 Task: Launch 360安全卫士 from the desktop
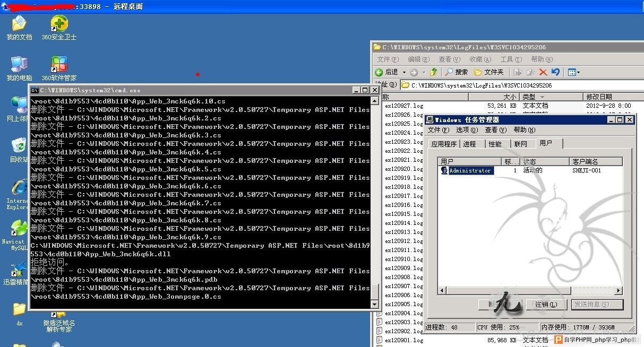tap(59, 28)
